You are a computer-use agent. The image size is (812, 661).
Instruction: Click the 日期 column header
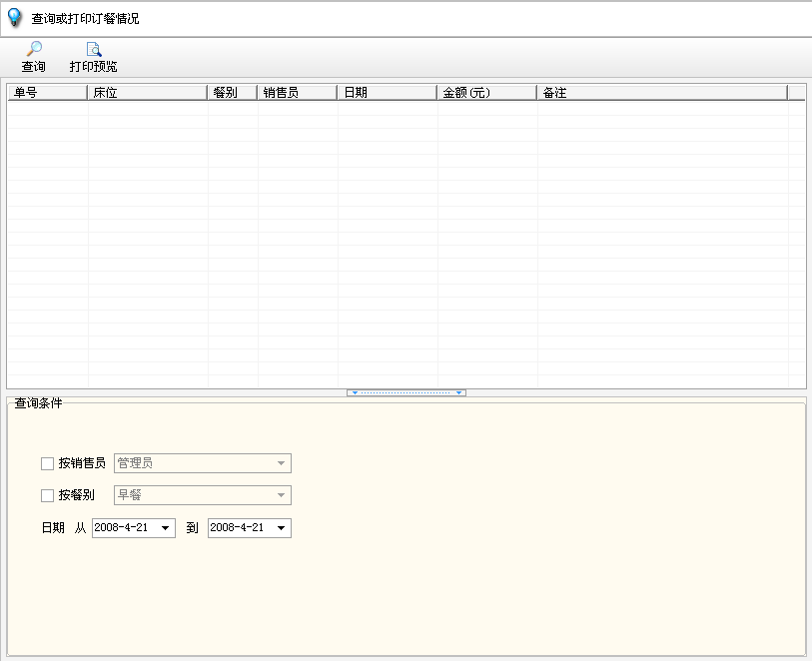pyautogui.click(x=386, y=93)
